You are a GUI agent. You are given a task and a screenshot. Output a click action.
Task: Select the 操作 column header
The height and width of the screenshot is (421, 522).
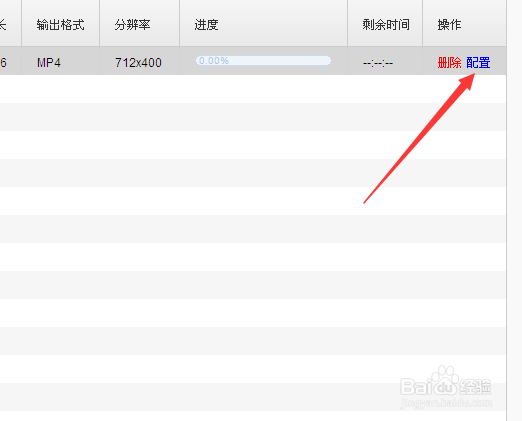464,23
